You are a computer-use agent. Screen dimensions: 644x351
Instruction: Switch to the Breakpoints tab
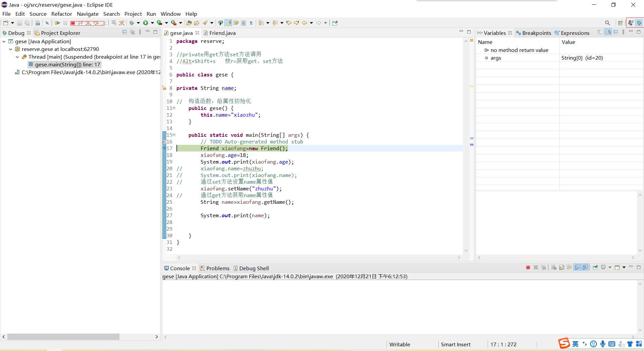pos(534,33)
